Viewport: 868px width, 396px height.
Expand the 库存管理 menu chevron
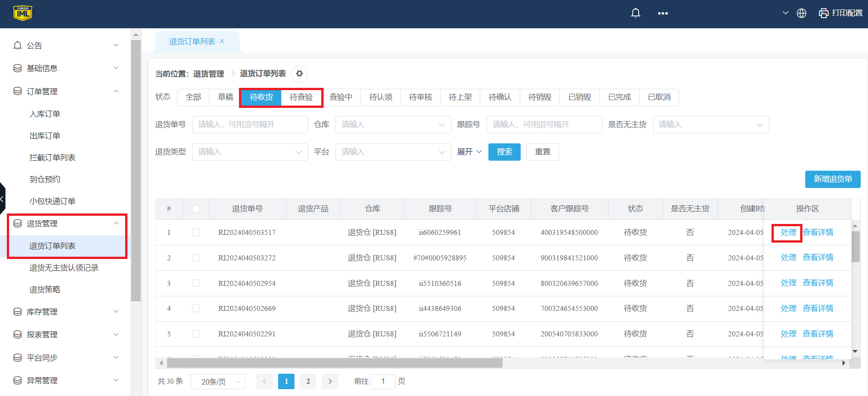[116, 311]
